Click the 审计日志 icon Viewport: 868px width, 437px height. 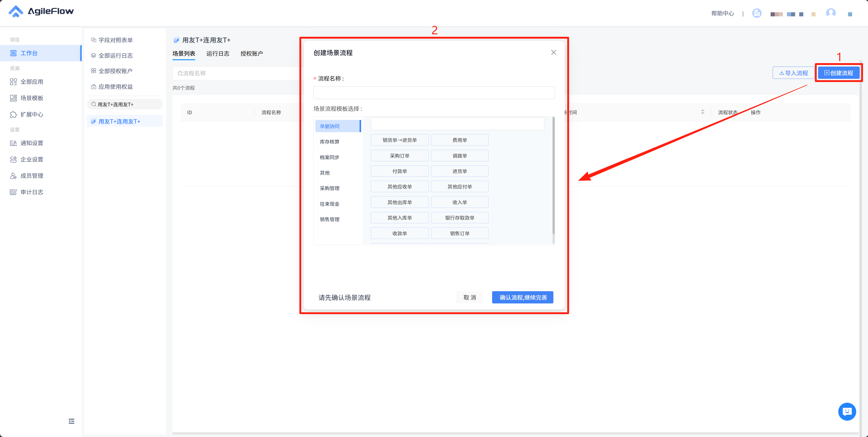tap(13, 192)
